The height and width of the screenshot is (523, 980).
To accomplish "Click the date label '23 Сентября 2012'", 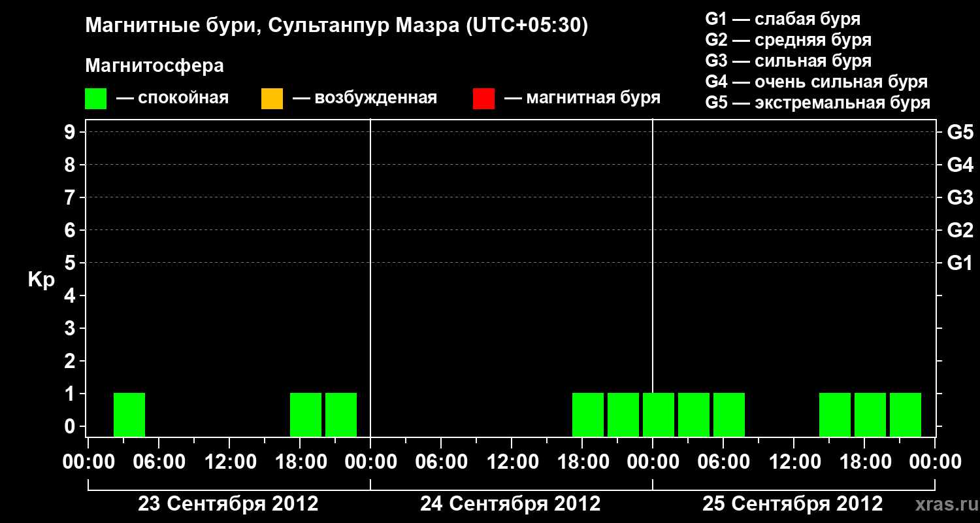I will click(228, 504).
